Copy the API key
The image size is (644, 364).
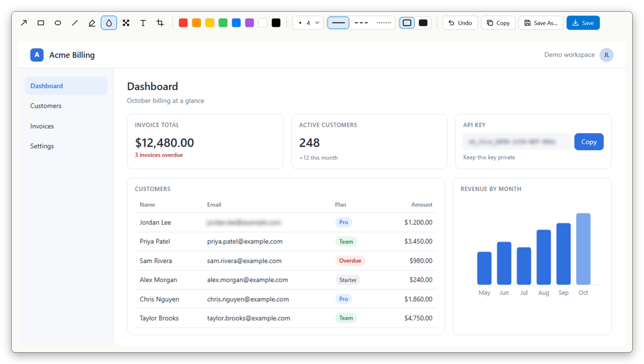click(589, 142)
